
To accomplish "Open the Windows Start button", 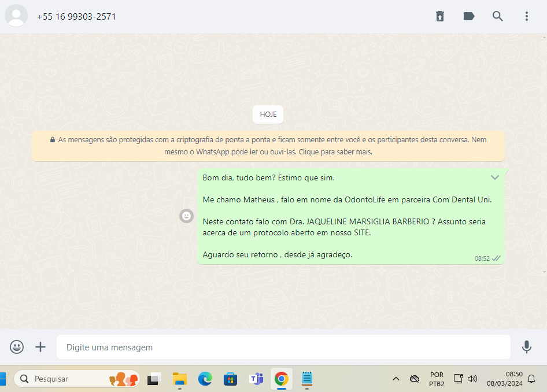I will (3, 379).
